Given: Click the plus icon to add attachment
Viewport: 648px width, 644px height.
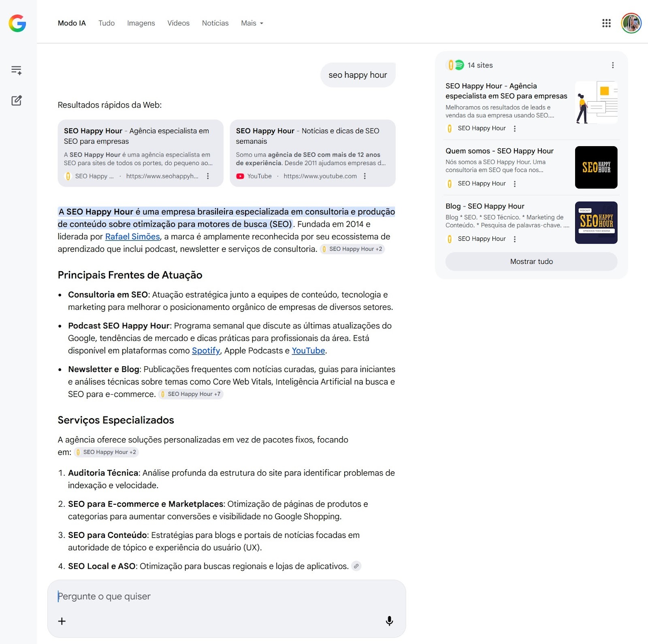Looking at the screenshot, I should (62, 621).
